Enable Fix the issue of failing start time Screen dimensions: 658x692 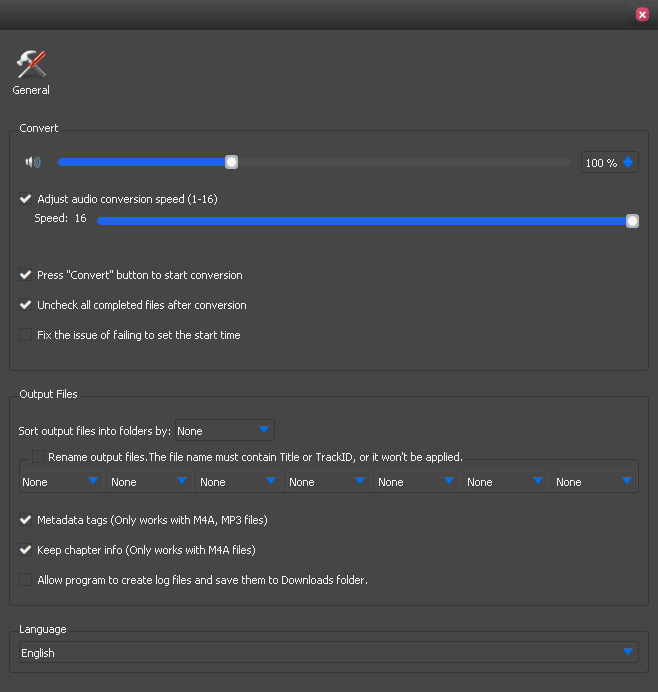(26, 335)
